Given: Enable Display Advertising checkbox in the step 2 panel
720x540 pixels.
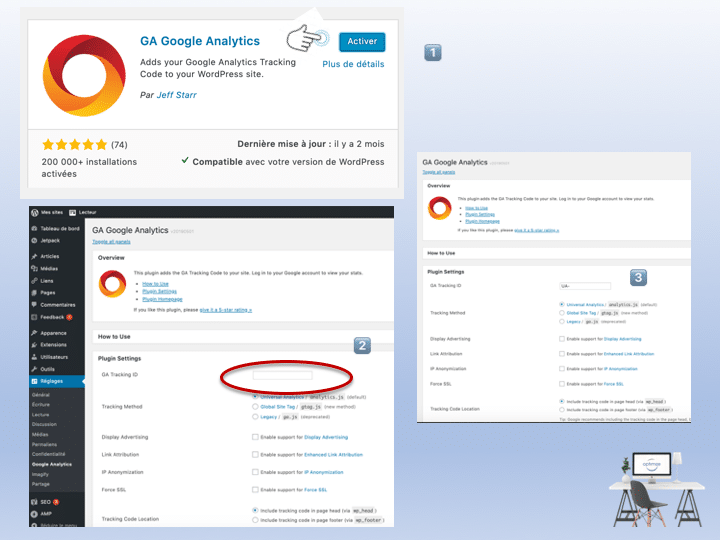Looking at the screenshot, I should tap(256, 437).
